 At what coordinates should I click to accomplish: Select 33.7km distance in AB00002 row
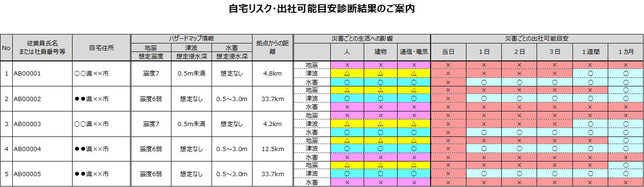click(x=272, y=99)
